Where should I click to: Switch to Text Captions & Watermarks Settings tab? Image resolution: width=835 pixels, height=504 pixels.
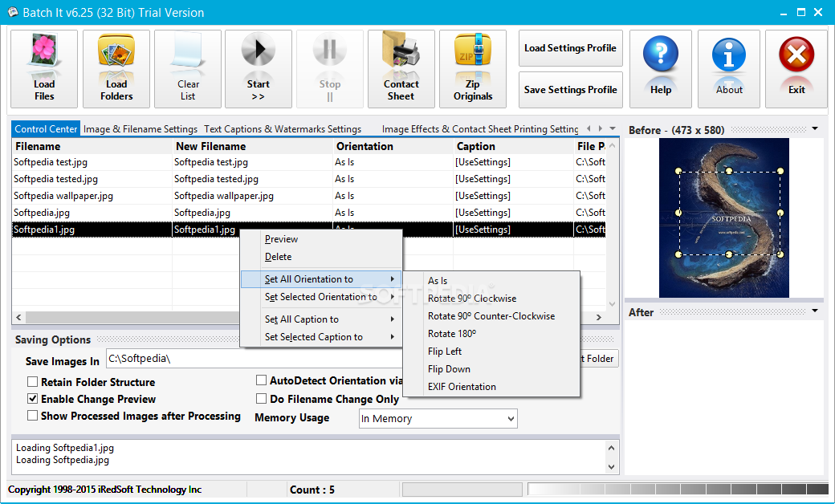283,128
